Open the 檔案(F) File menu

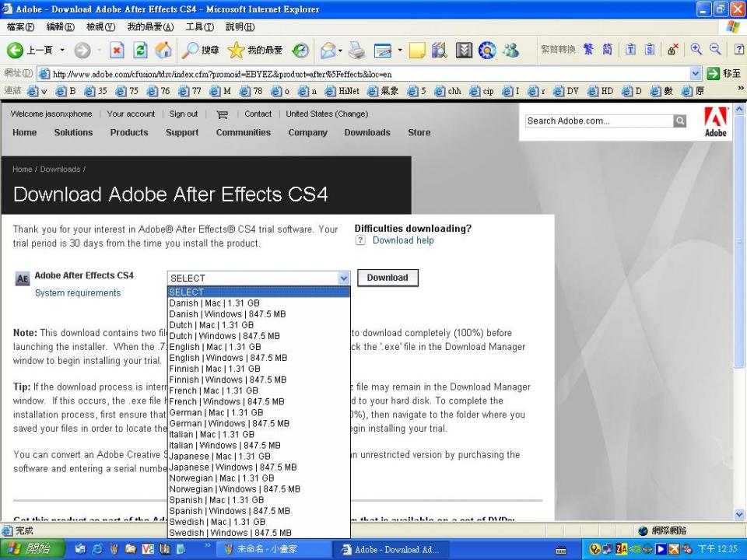[x=20, y=27]
